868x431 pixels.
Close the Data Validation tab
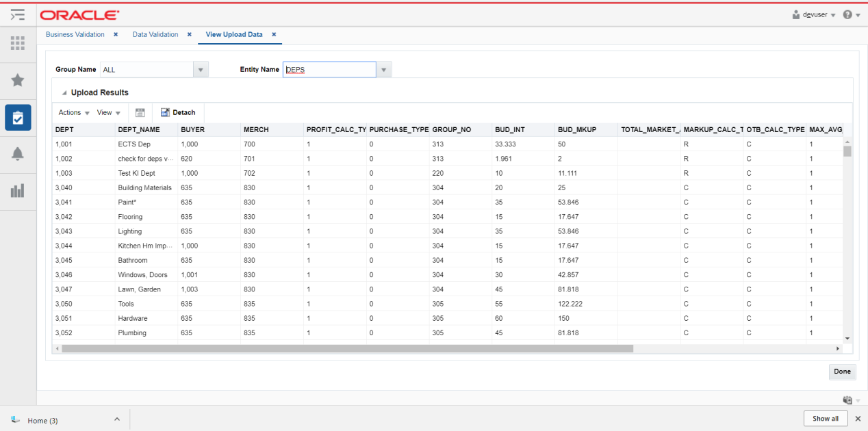pos(189,34)
